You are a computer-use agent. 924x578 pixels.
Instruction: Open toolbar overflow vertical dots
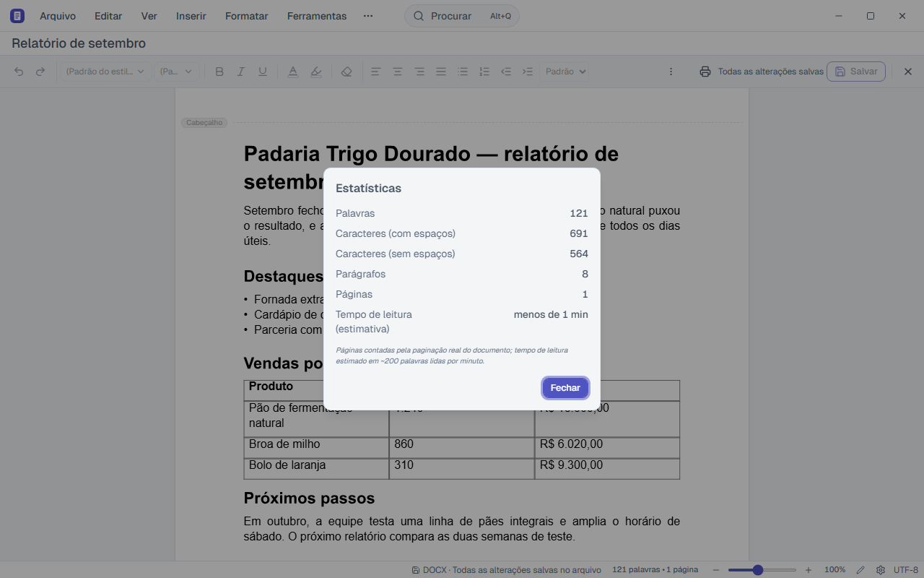[x=671, y=72]
